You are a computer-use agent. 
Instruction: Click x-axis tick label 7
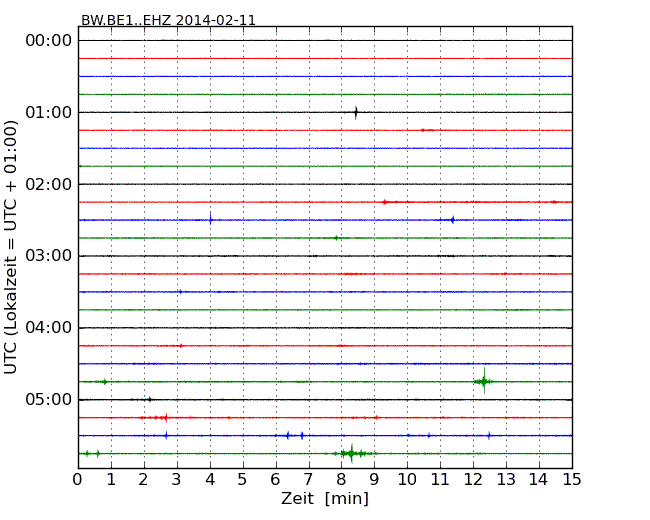tap(308, 480)
